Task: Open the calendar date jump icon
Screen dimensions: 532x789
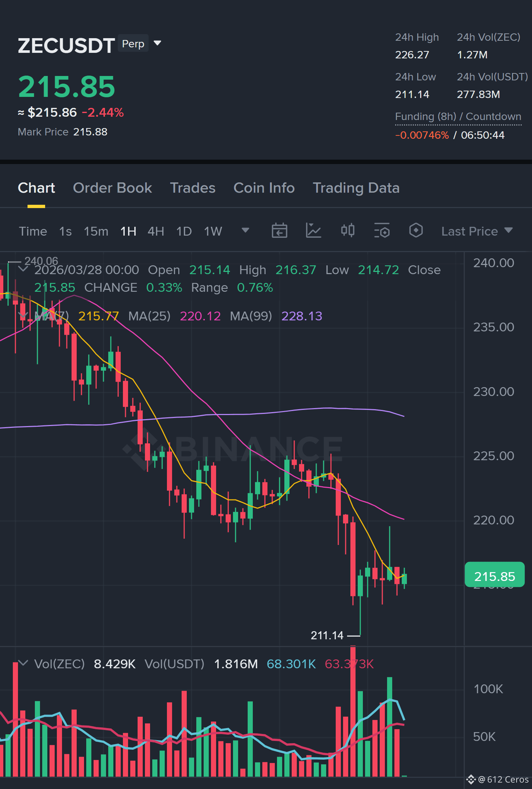Action: point(279,231)
